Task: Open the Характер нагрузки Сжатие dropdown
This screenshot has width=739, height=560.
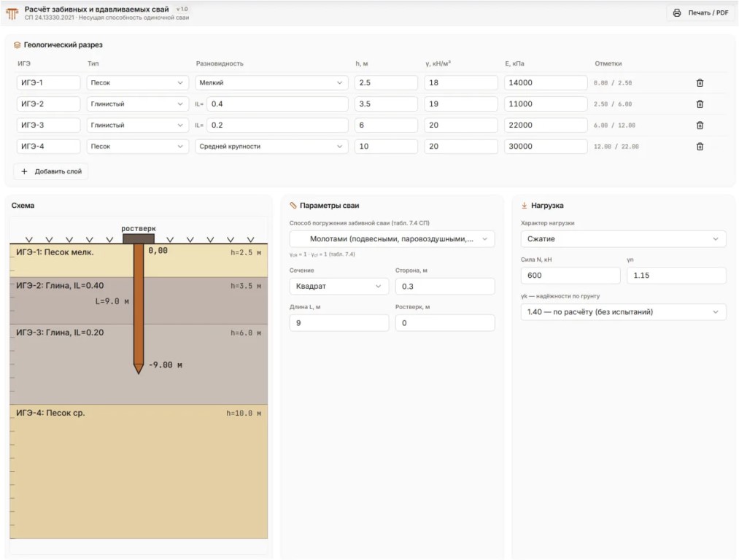Action: 623,238
